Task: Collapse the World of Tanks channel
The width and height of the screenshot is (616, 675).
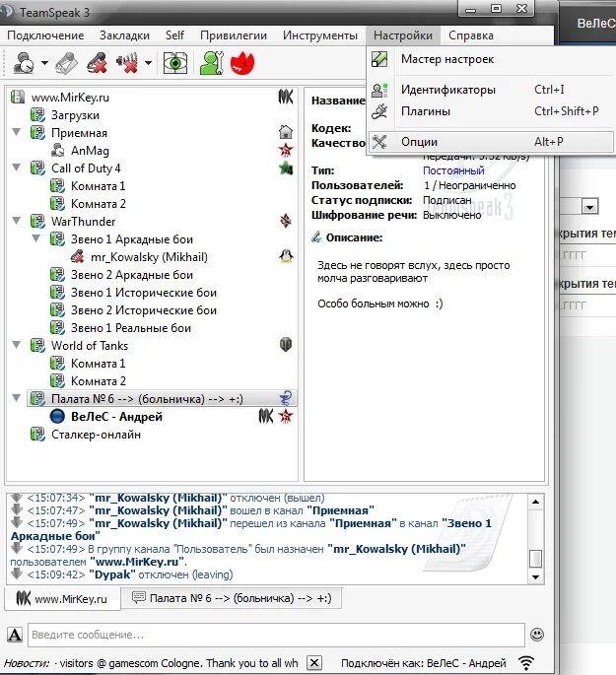Action: pyautogui.click(x=17, y=345)
